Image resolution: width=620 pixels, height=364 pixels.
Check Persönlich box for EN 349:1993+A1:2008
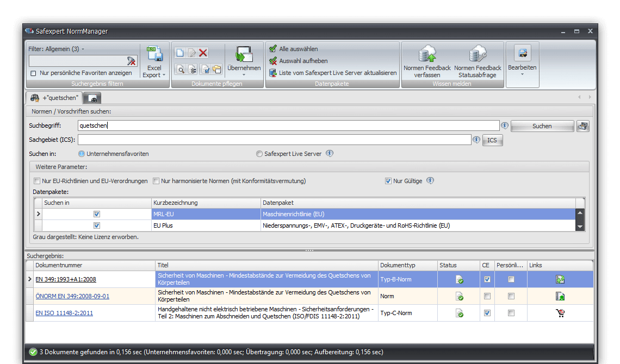click(x=511, y=279)
